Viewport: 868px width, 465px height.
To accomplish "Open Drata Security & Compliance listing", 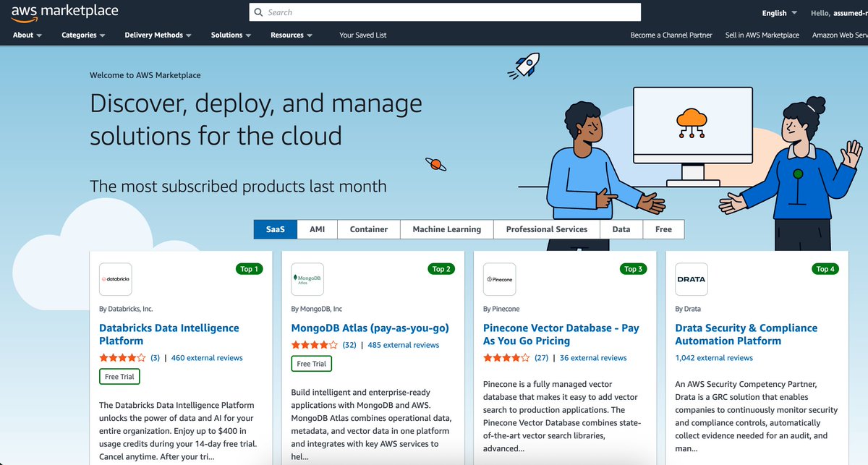I will click(746, 334).
